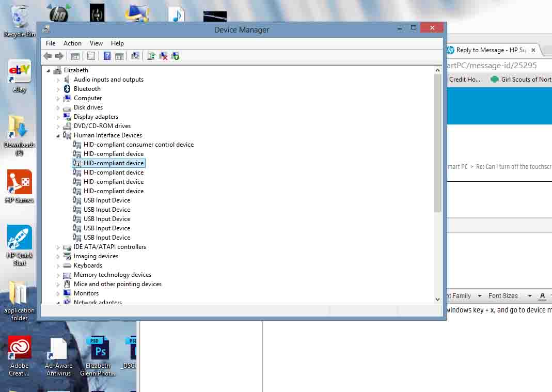Scan for hardware changes toolbar icon
Viewport: 552px width, 392px height.
tap(135, 56)
